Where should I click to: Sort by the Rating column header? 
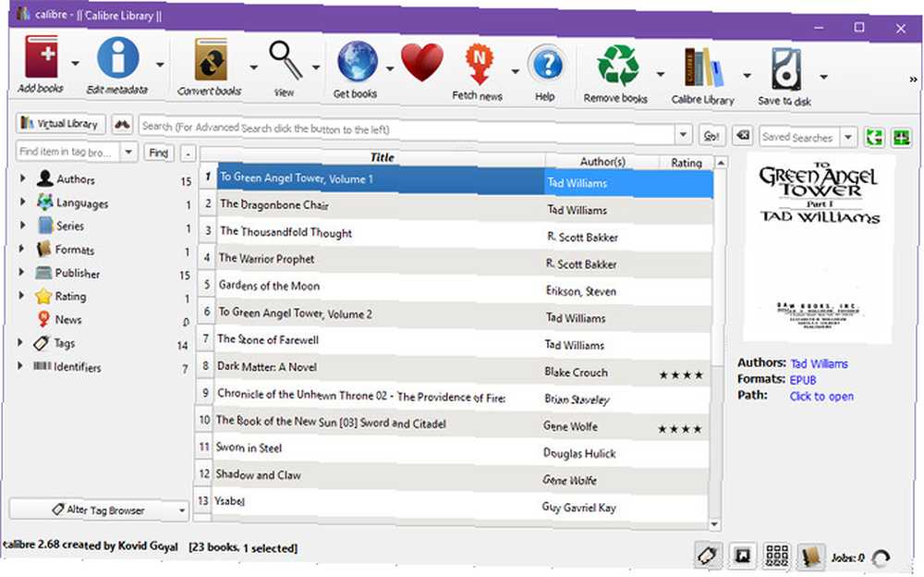click(686, 162)
